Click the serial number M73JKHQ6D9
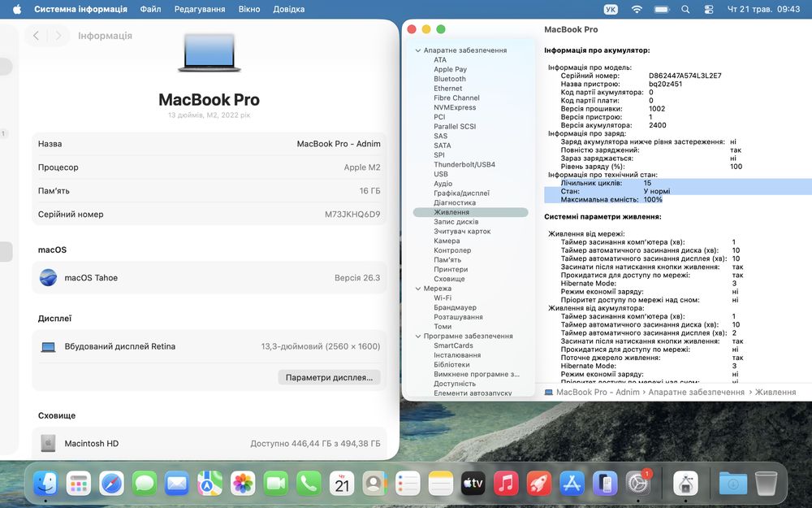812x508 pixels. point(352,214)
